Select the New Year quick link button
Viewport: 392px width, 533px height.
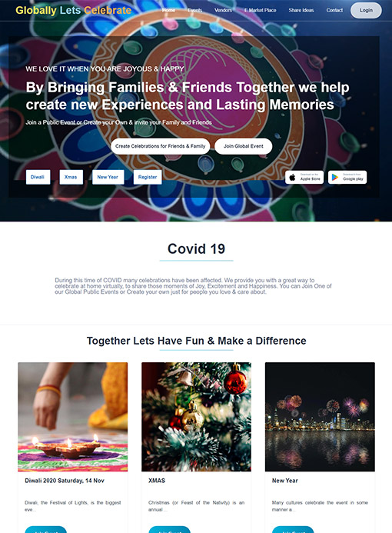pos(108,177)
